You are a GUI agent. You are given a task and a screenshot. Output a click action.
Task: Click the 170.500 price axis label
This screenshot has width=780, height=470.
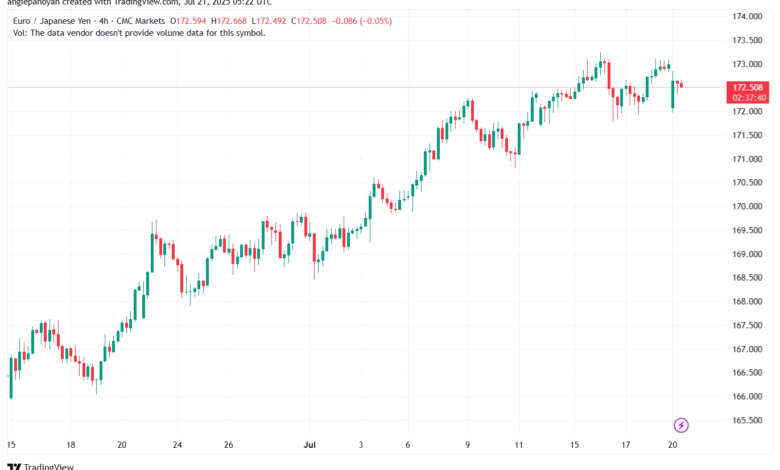pyautogui.click(x=747, y=183)
